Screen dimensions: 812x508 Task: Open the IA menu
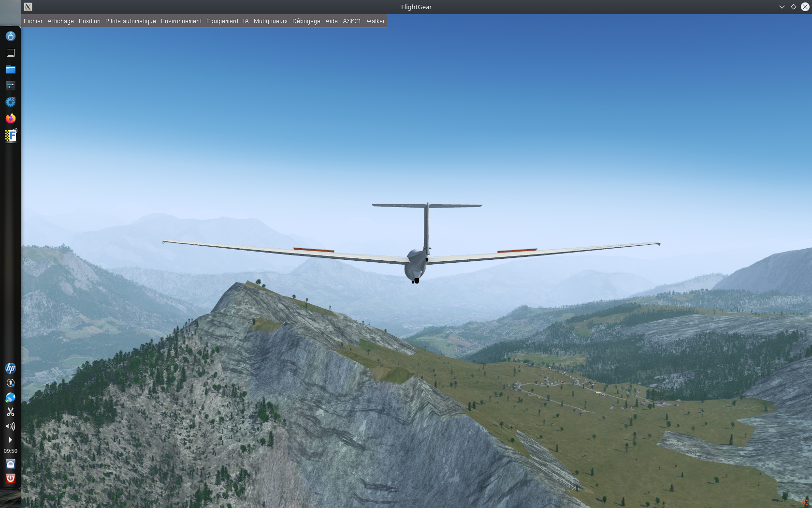click(x=246, y=21)
